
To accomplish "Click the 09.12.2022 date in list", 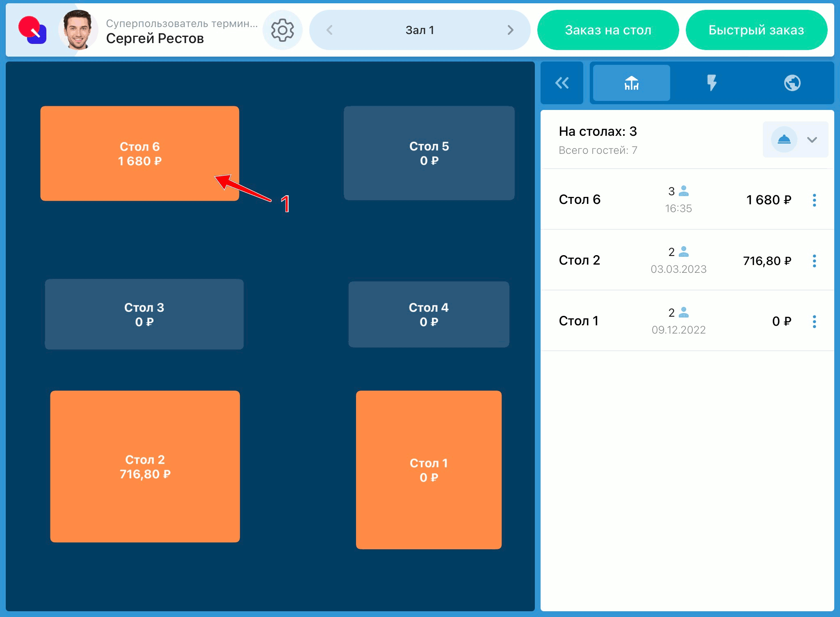I will point(678,330).
